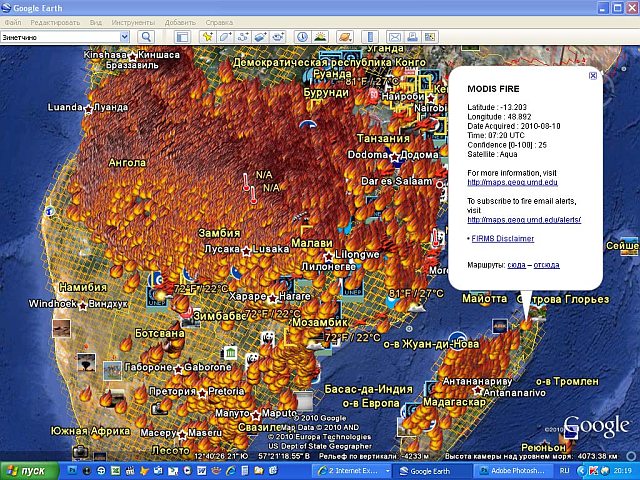Image resolution: width=640 pixels, height=480 pixels.
Task: Open the FIRMS Disclaimer link
Action: click(502, 238)
